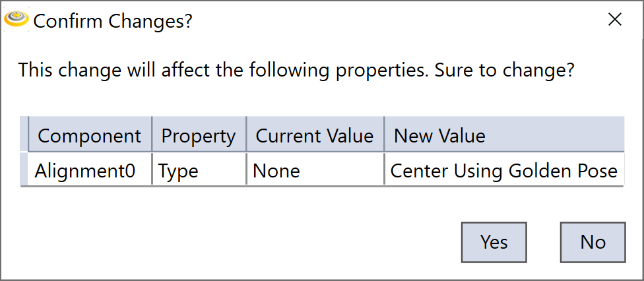
Task: Select the Center Using Golden Pose cell
Action: [x=504, y=172]
